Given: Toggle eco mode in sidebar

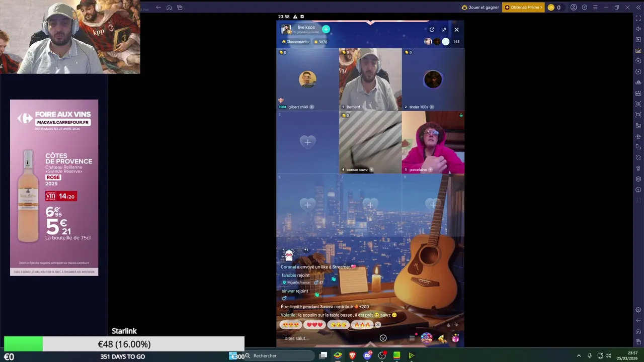Looking at the screenshot, I should click(638, 190).
